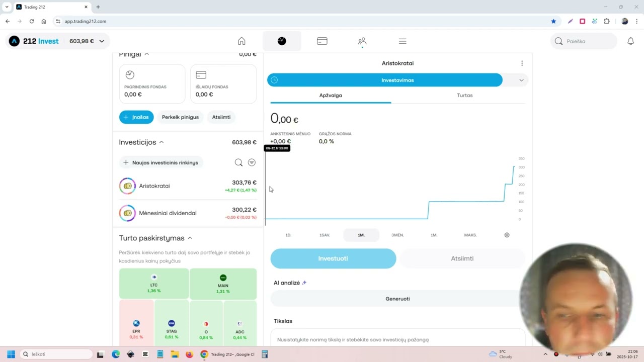Click the Windows taskbar Ieškoti search box
The height and width of the screenshot is (362, 644).
coord(56,354)
